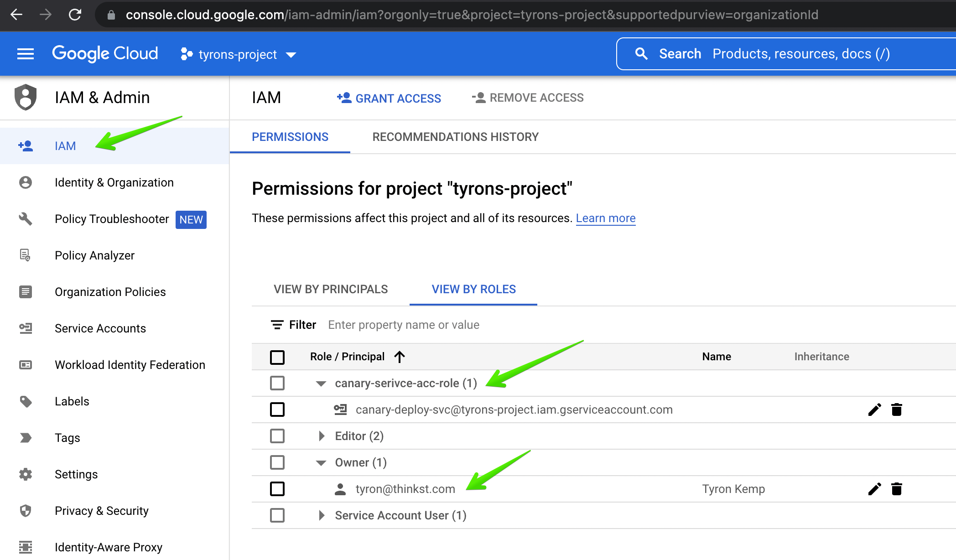Open Recommendations History tab
This screenshot has height=560, width=956.
[x=456, y=137]
